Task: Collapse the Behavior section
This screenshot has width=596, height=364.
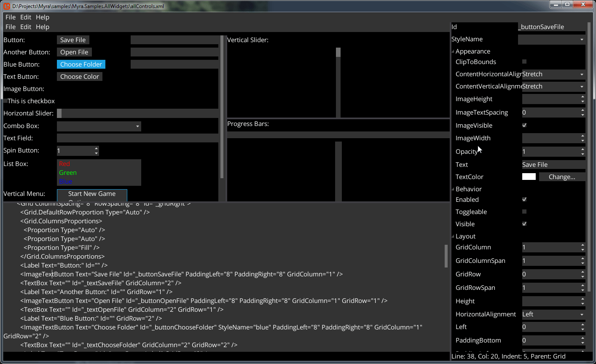Action: 453,189
